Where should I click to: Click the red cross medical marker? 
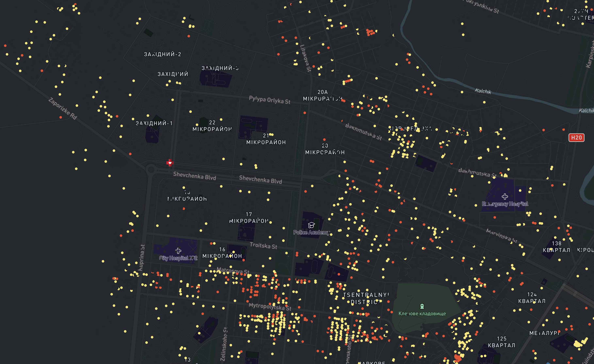[170, 163]
